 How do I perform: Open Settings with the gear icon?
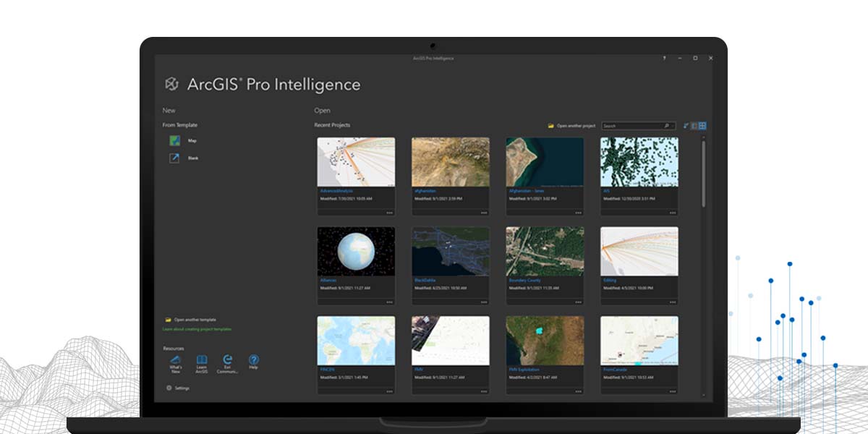tap(169, 388)
